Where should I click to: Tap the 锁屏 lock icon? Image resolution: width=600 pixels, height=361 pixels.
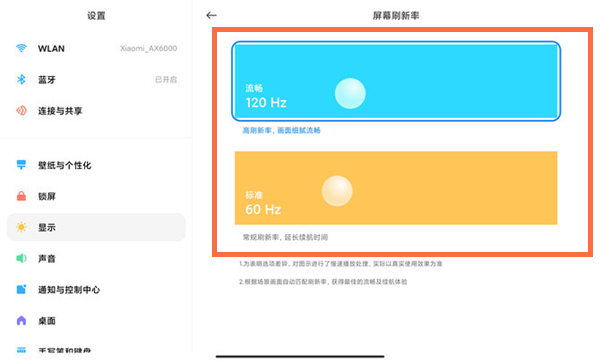21,196
